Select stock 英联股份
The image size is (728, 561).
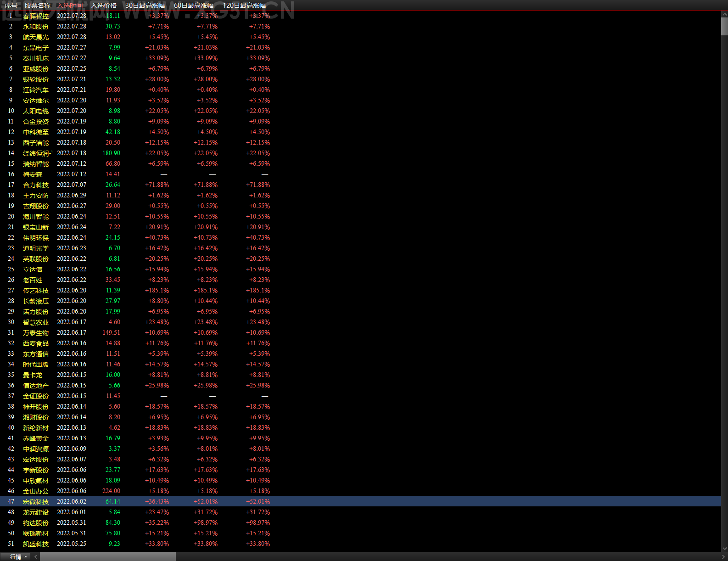tap(36, 259)
